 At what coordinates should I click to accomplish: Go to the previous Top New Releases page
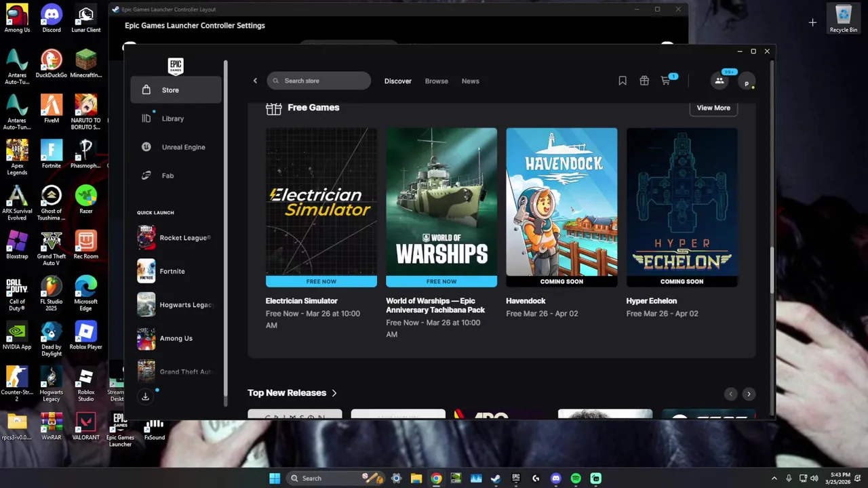[730, 394]
